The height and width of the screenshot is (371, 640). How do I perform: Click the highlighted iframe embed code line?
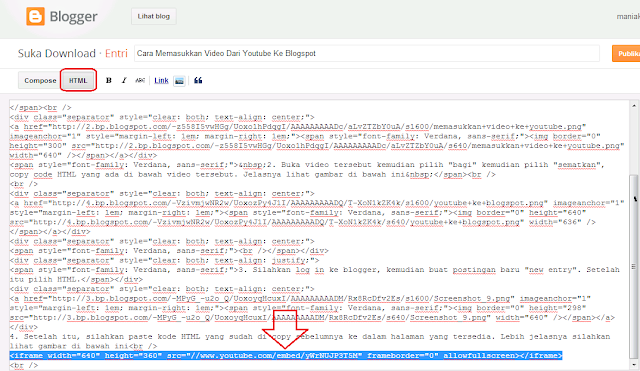pyautogui.click(x=286, y=355)
